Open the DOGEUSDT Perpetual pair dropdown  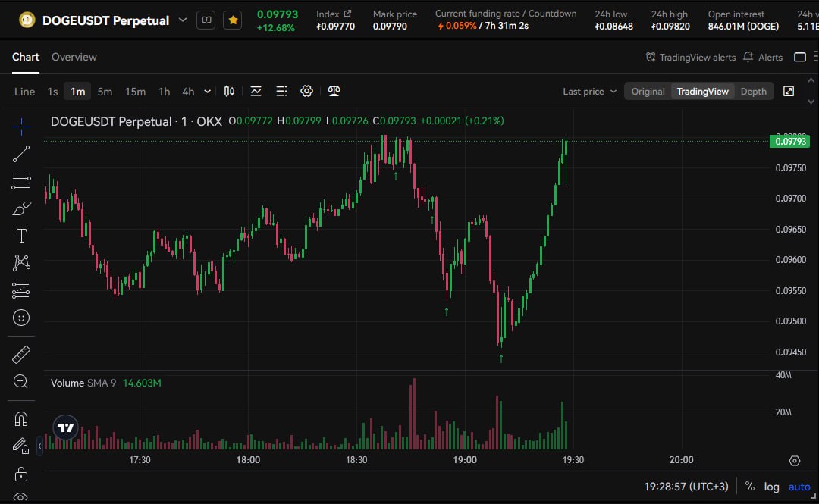point(183,20)
